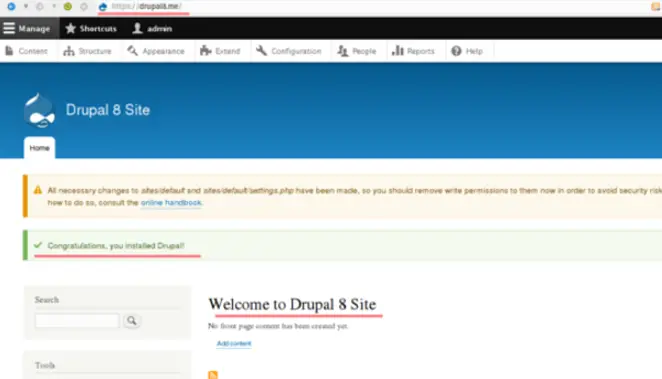The width and height of the screenshot is (662, 379).
Task: Click the warning triangle icon
Action: (38, 190)
